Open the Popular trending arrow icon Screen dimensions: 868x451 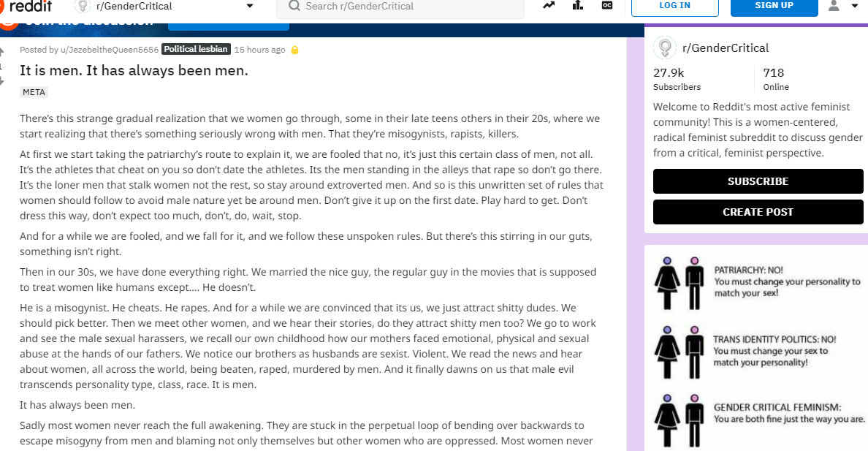[x=548, y=6]
